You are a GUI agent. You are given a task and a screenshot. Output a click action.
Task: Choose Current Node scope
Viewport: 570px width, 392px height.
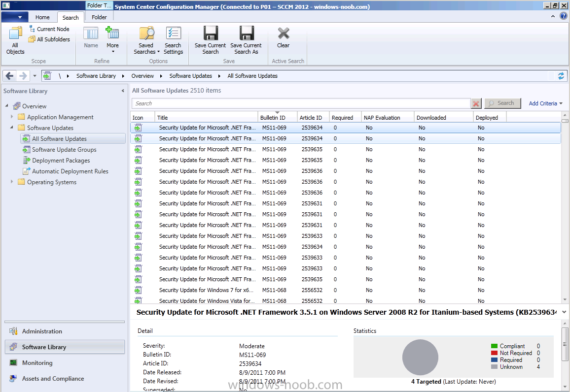pos(49,29)
